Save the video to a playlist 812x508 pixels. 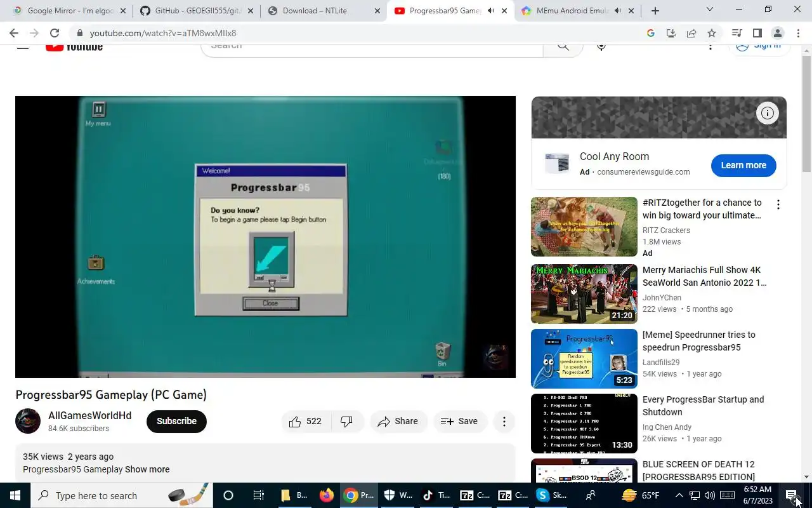(x=459, y=421)
